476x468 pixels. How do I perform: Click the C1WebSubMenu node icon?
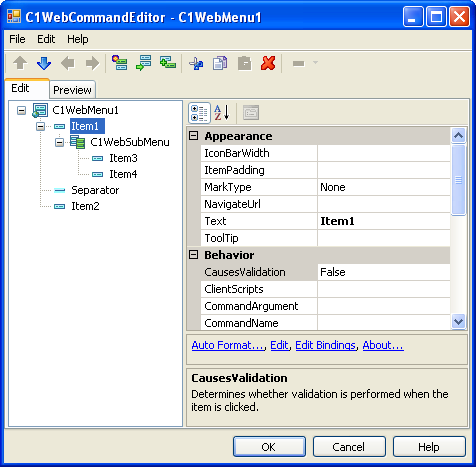(78, 142)
